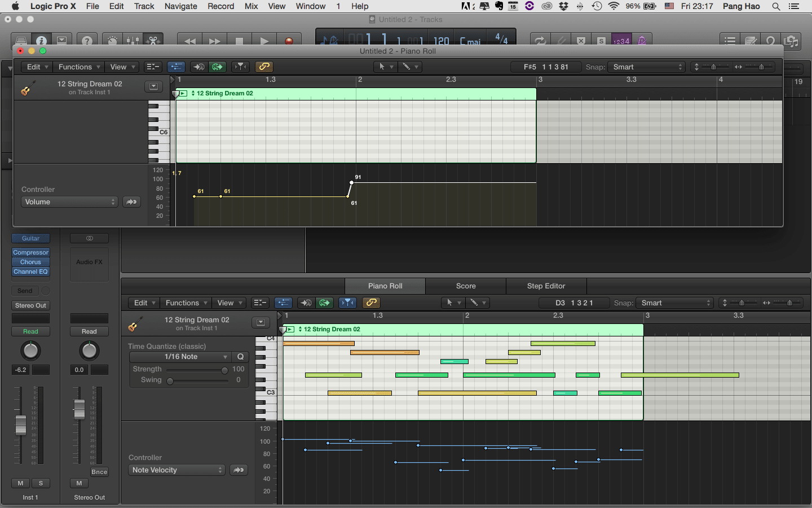Toggle green MIDI Out button in floating Piano Roll
Image resolution: width=812 pixels, height=508 pixels.
pos(217,67)
